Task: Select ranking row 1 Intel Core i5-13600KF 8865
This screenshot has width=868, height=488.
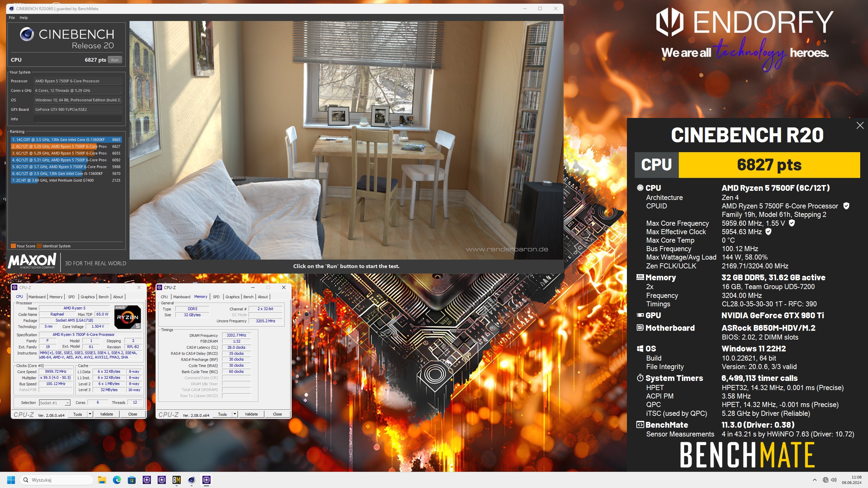Action: coord(66,140)
